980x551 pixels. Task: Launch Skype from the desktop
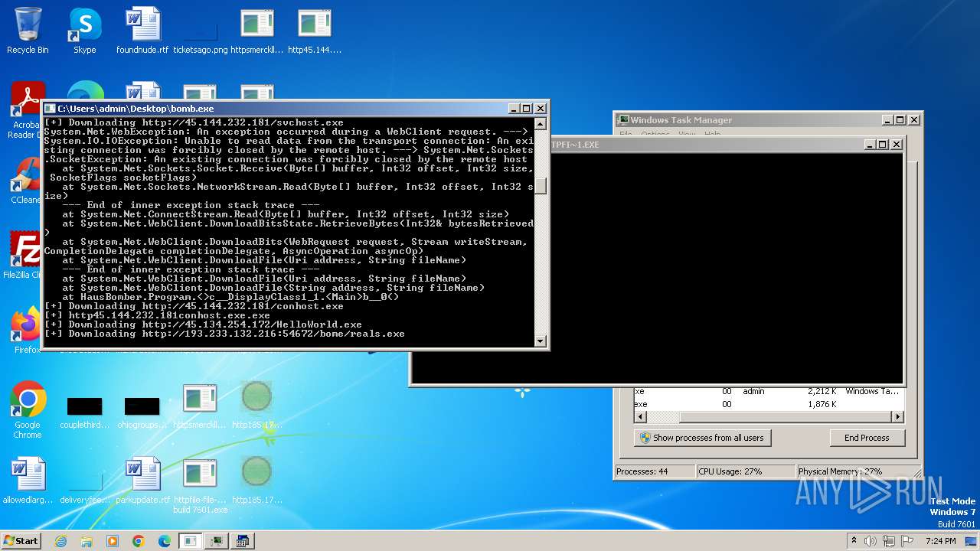point(84,31)
